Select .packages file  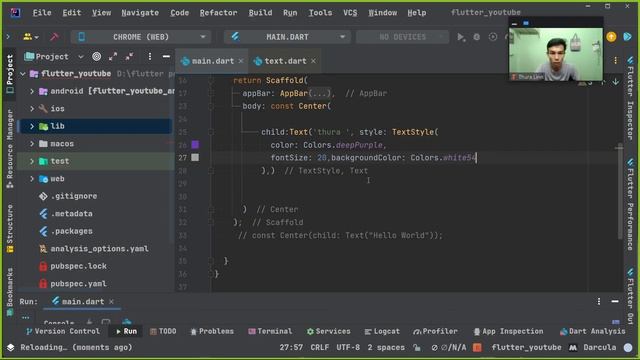(x=72, y=231)
